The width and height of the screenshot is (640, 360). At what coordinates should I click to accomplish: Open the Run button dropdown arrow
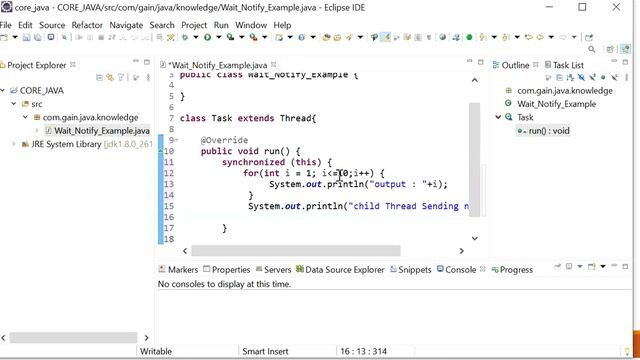click(218, 38)
